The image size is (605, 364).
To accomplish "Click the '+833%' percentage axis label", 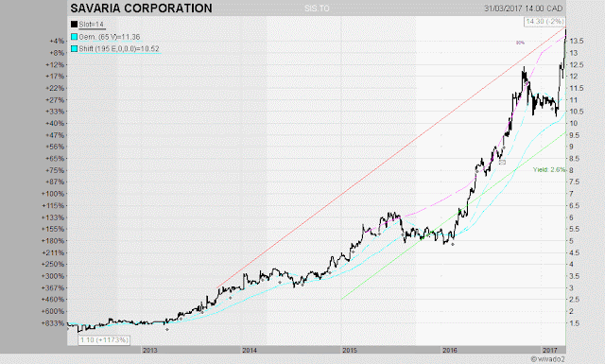I will click(53, 323).
